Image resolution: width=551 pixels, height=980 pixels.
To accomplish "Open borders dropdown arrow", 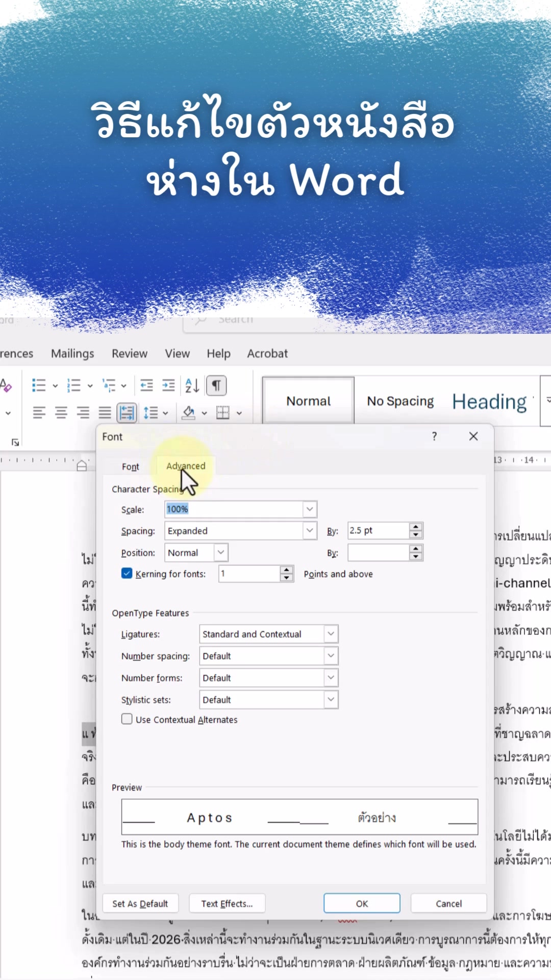I will coord(239,413).
